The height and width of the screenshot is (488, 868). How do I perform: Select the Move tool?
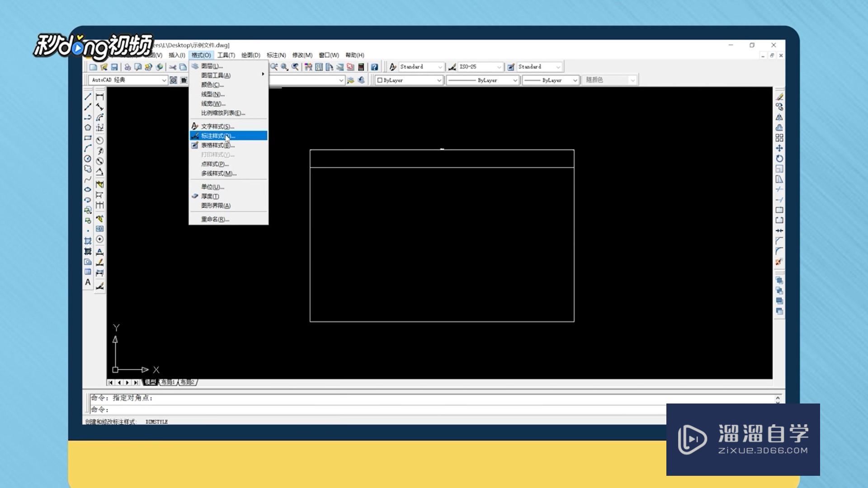point(779,148)
